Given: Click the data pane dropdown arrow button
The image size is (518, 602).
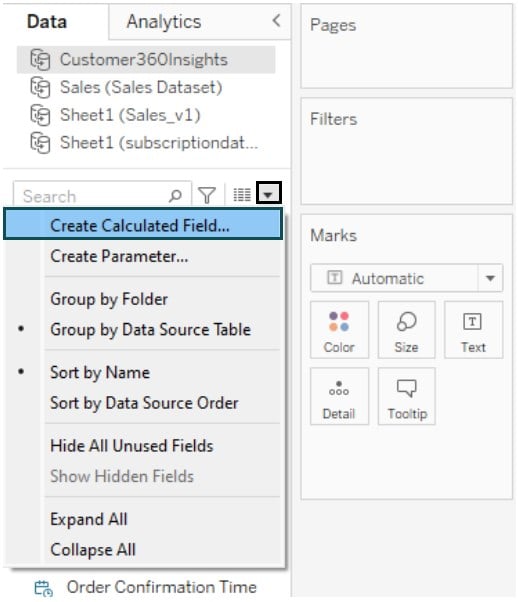Looking at the screenshot, I should coord(268,193).
